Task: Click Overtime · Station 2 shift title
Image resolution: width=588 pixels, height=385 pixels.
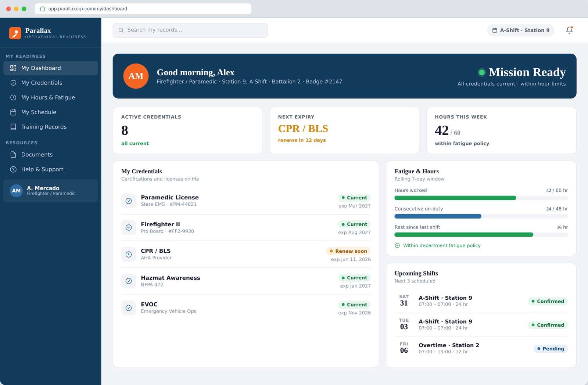Action: [449, 345]
